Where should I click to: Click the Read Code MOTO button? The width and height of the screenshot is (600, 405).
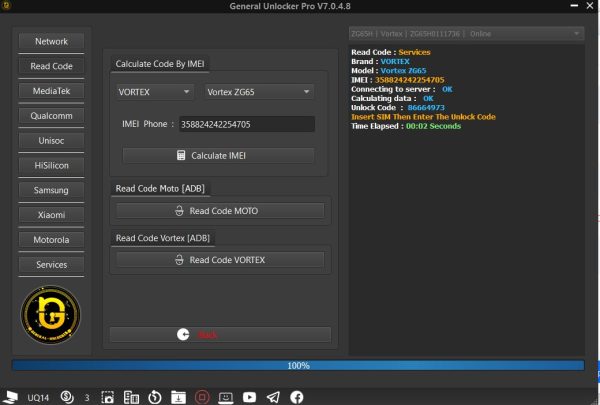click(220, 211)
